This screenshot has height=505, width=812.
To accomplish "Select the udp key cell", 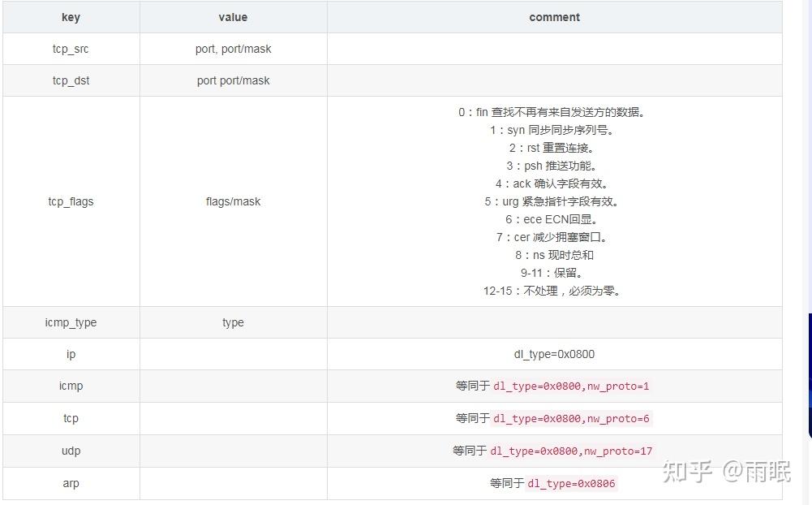I will (x=71, y=451).
